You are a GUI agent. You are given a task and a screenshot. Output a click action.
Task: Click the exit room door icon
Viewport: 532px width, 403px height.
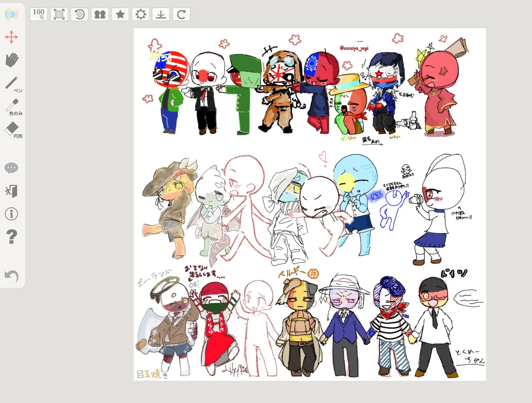(11, 191)
